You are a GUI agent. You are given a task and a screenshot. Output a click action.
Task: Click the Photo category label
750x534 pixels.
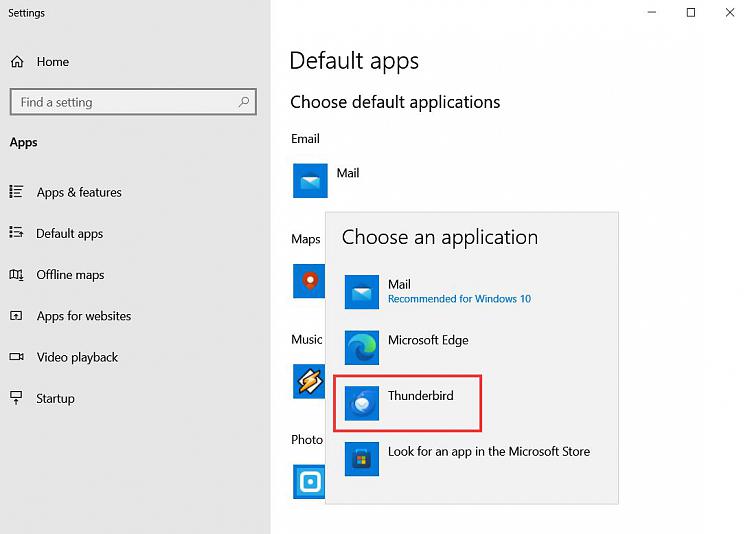pos(307,439)
